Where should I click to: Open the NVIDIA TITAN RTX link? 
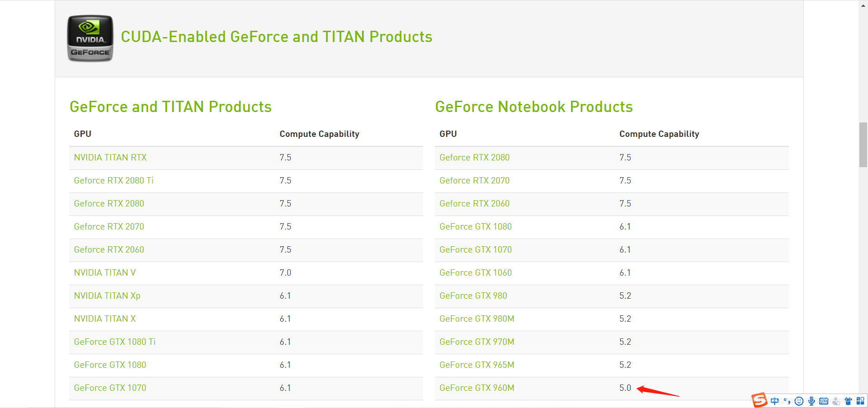(110, 158)
